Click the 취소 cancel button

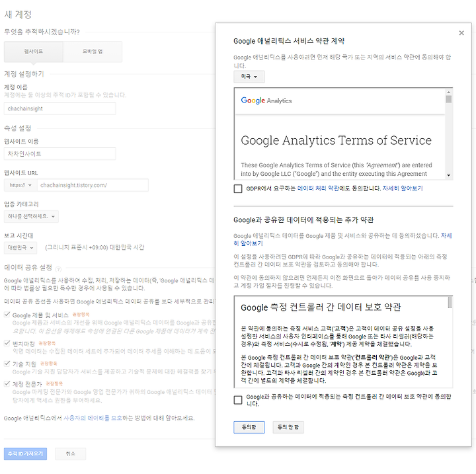(71, 454)
